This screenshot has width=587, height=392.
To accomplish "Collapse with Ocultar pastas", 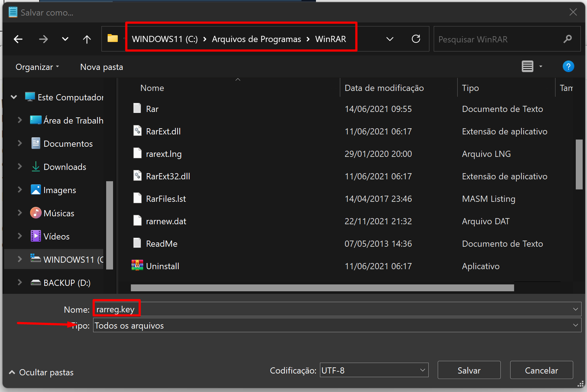I will click(x=41, y=372).
